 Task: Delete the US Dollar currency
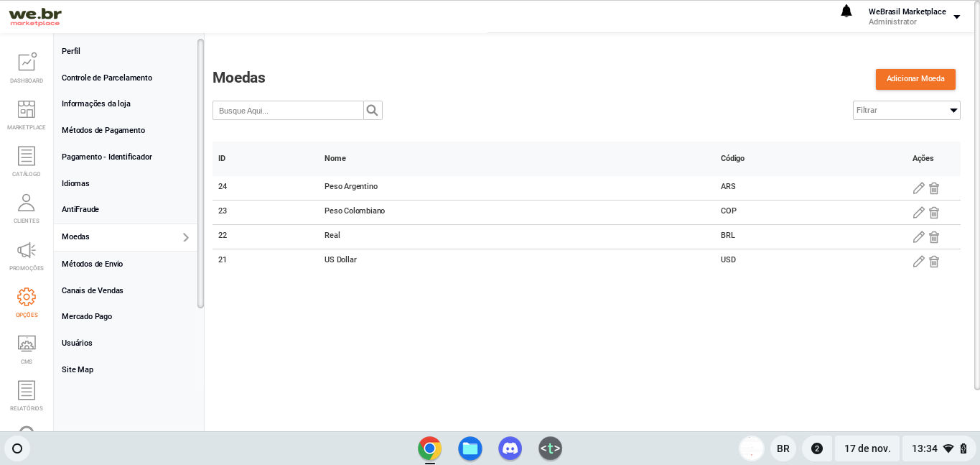pyautogui.click(x=934, y=262)
